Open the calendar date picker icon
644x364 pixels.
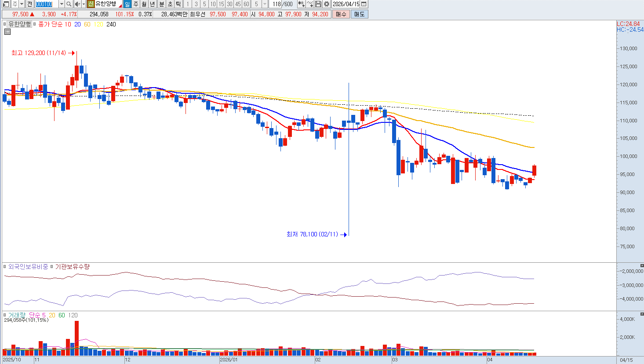pos(364,4)
